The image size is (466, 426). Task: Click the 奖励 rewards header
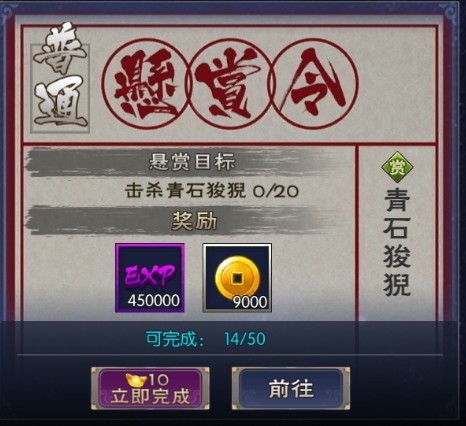(x=194, y=221)
